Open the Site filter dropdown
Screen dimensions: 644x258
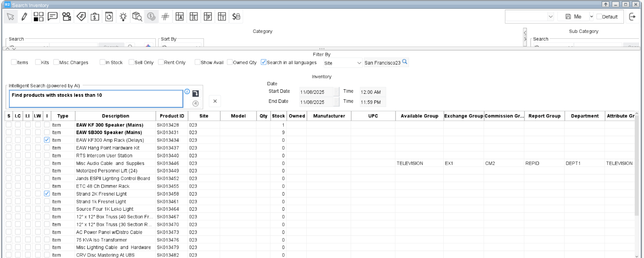(342, 63)
